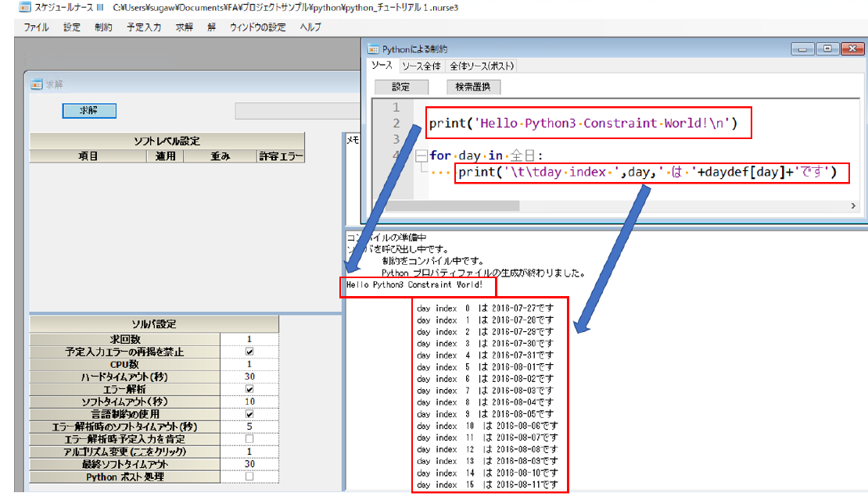Switch to the ソース tab
This screenshot has width=868, height=500.
tap(382, 66)
